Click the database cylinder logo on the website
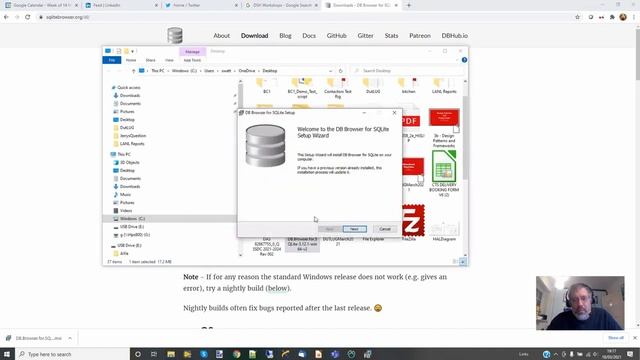 (175, 35)
